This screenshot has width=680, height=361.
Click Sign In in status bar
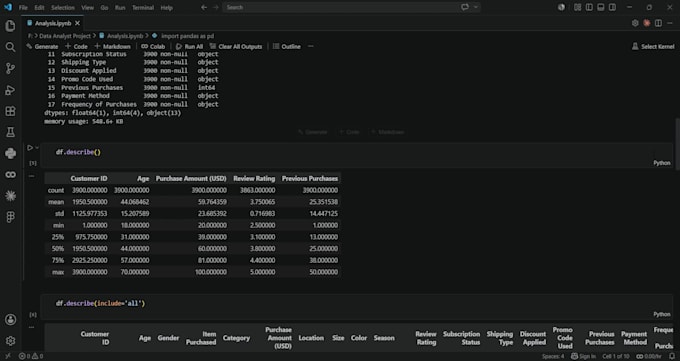pyautogui.click(x=583, y=356)
